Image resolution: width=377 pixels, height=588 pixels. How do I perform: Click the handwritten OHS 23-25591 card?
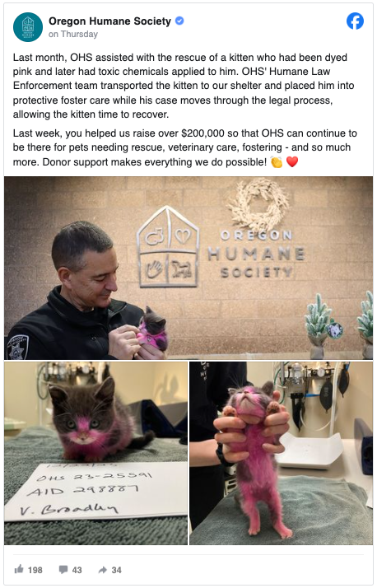tap(96, 492)
